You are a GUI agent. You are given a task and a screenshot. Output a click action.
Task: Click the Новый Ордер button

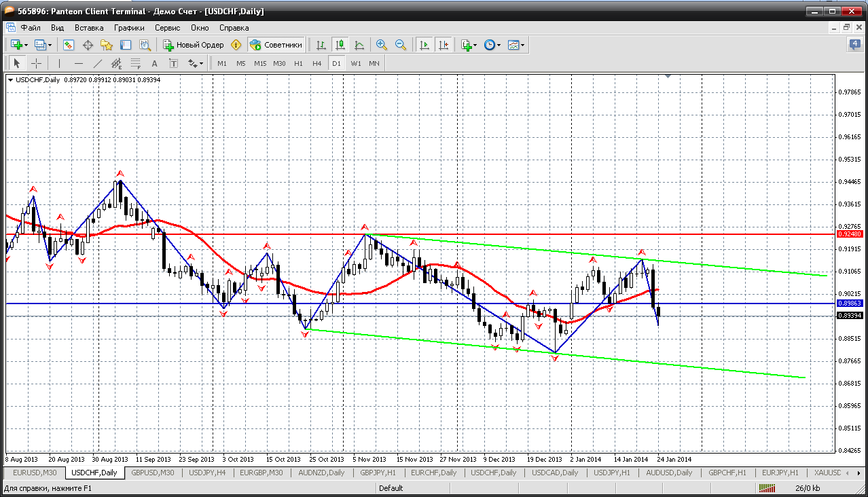194,45
